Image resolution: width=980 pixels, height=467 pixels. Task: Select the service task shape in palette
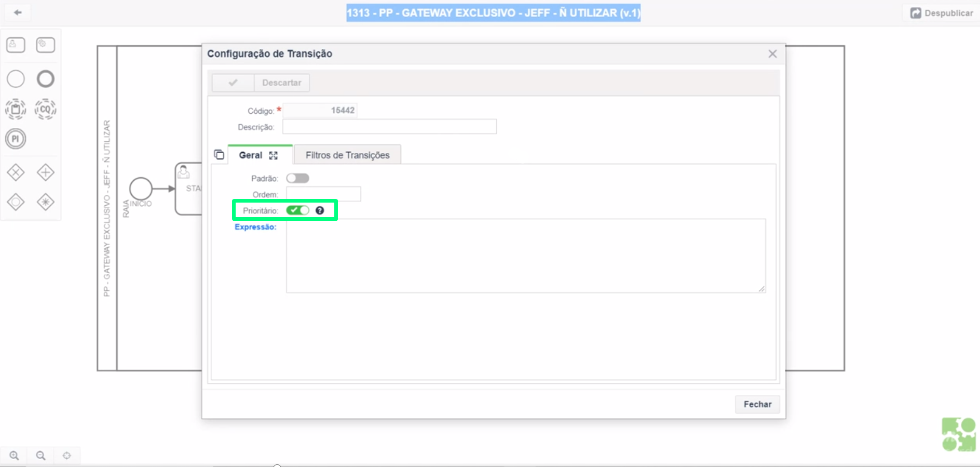[x=46, y=45]
